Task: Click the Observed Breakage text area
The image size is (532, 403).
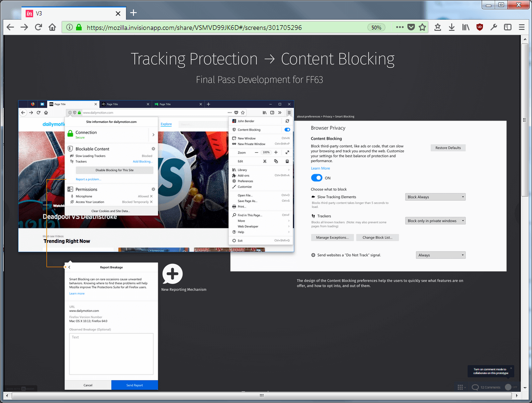Action: pos(111,354)
